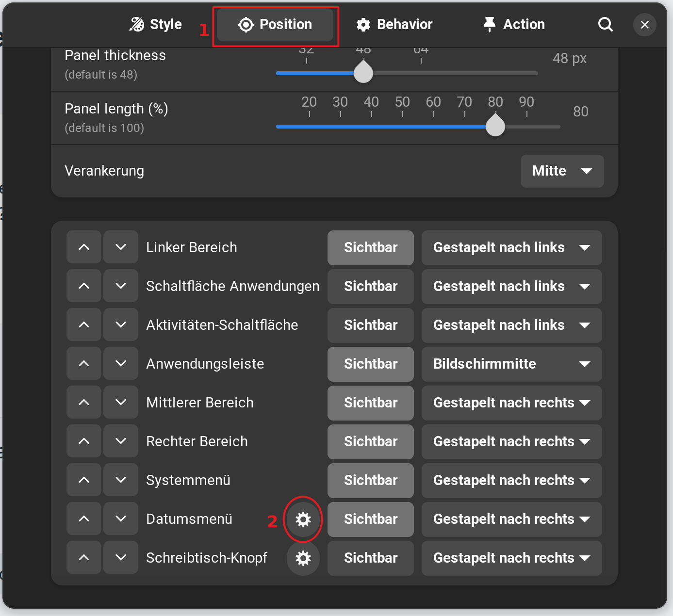This screenshot has height=616, width=673.
Task: Open the Action tab
Action: pos(514,24)
